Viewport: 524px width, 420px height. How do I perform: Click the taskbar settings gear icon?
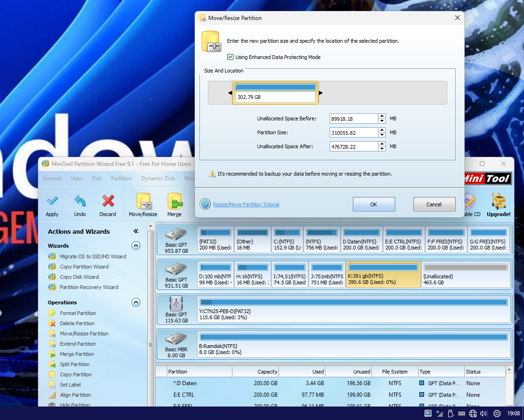pos(497,413)
